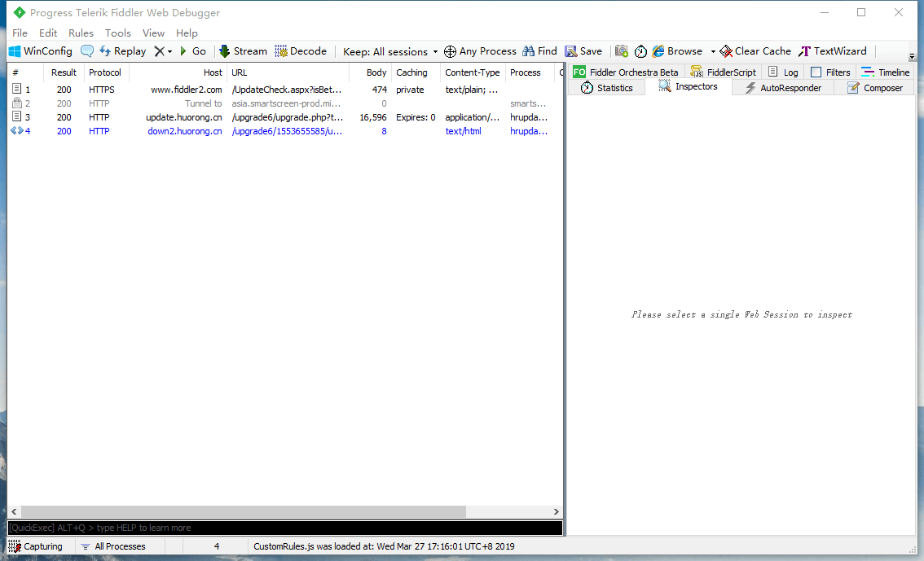This screenshot has height=561, width=924.
Task: Open the View menu
Action: [x=153, y=33]
